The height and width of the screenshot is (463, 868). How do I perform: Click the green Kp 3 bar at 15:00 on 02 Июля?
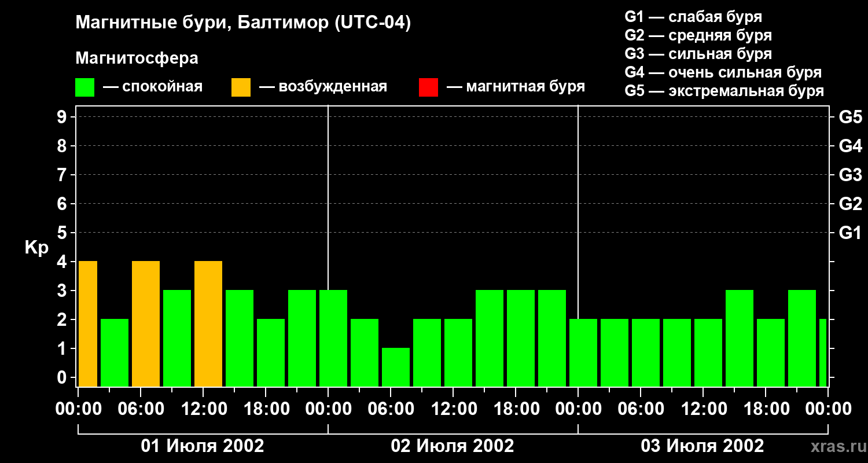[x=490, y=338]
